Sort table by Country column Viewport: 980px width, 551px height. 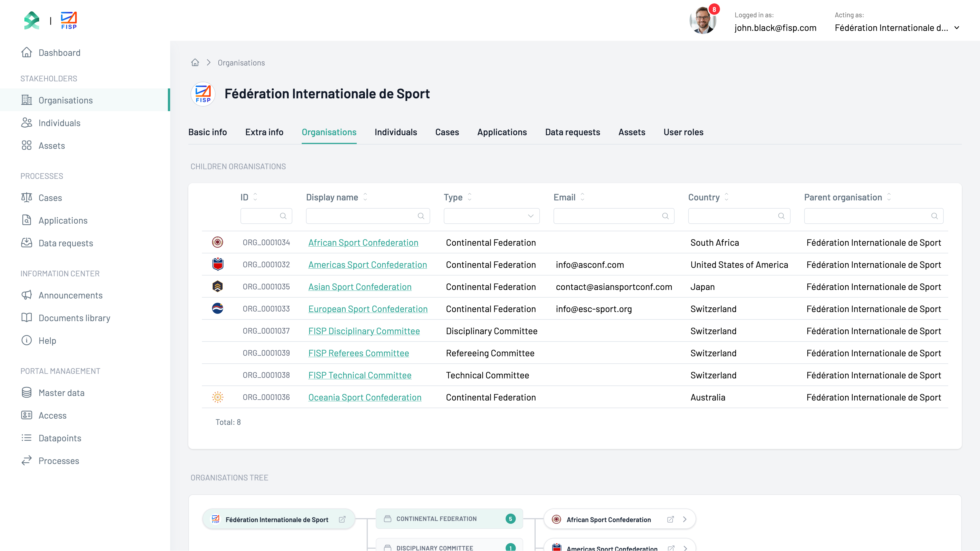[x=726, y=197]
